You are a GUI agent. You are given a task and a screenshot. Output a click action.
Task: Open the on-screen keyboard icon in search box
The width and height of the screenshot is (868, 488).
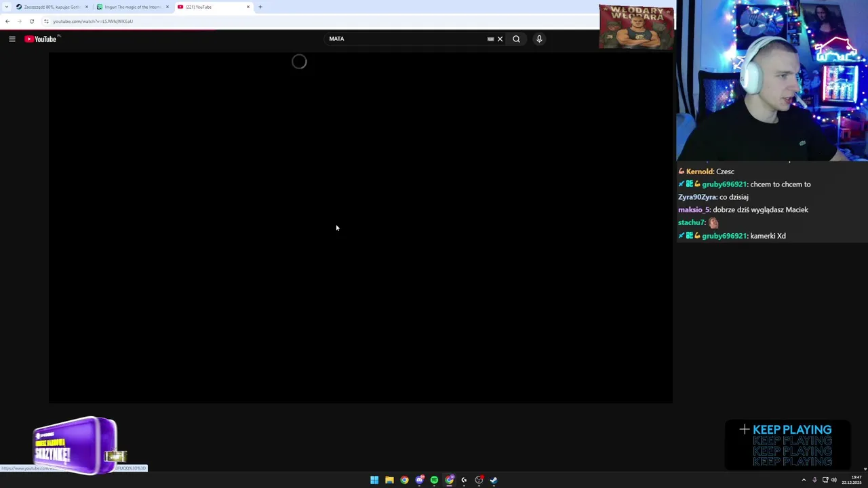(x=490, y=39)
